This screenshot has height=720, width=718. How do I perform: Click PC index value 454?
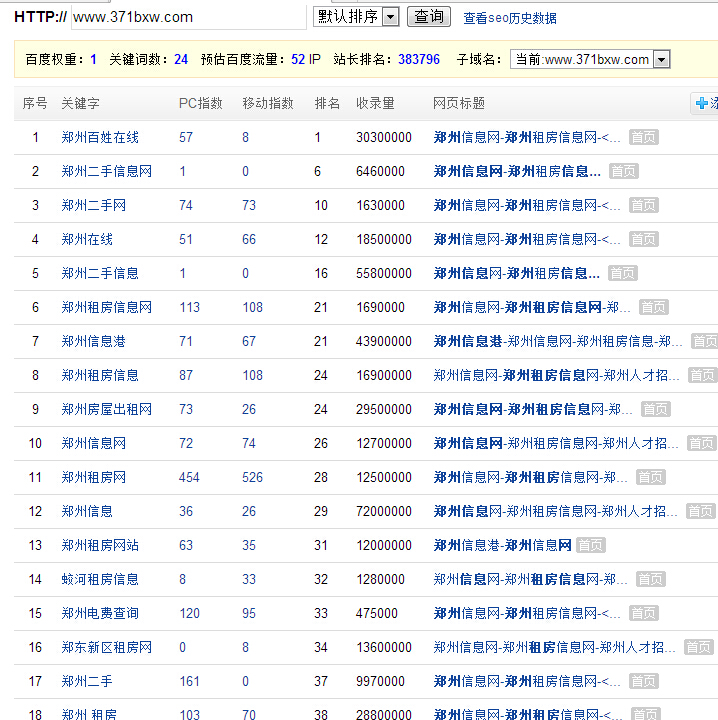point(189,477)
